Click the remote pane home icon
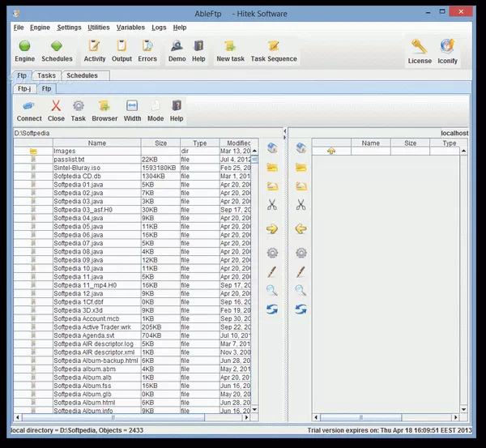The image size is (486, 448). 301,148
